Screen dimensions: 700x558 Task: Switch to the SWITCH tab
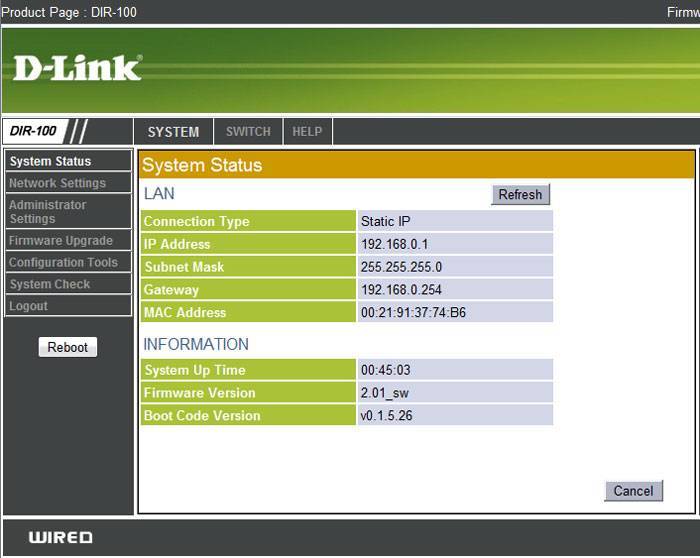pyautogui.click(x=248, y=132)
